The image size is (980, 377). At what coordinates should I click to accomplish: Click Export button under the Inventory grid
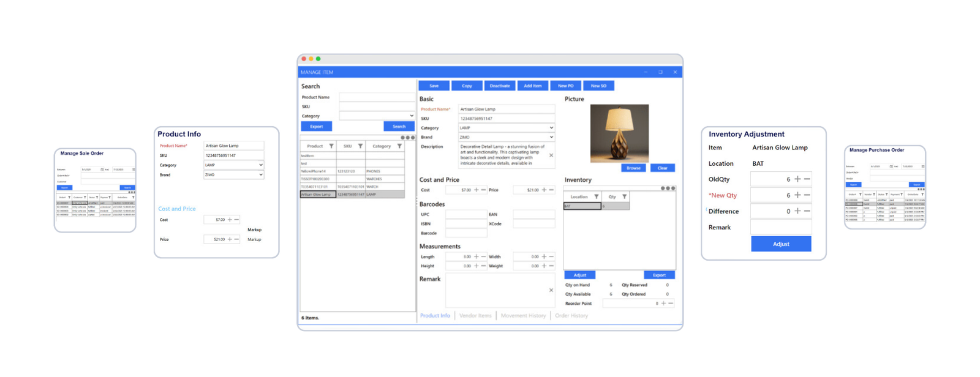[x=659, y=275]
